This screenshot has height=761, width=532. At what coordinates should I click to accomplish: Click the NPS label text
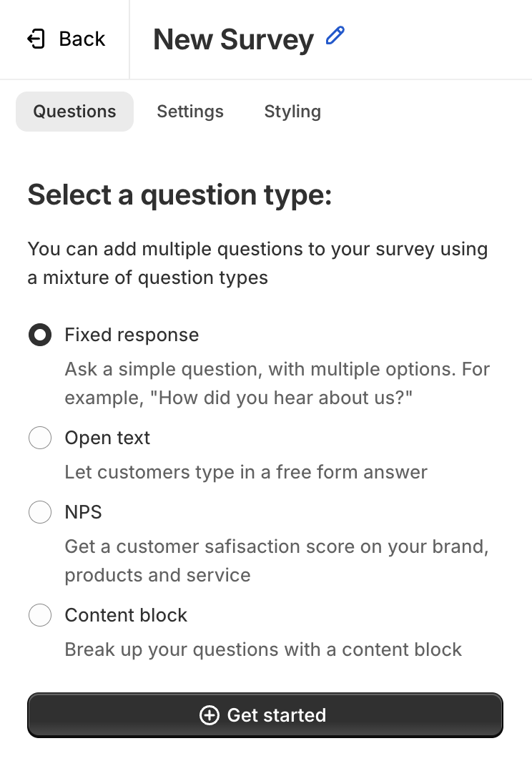pyautogui.click(x=84, y=512)
